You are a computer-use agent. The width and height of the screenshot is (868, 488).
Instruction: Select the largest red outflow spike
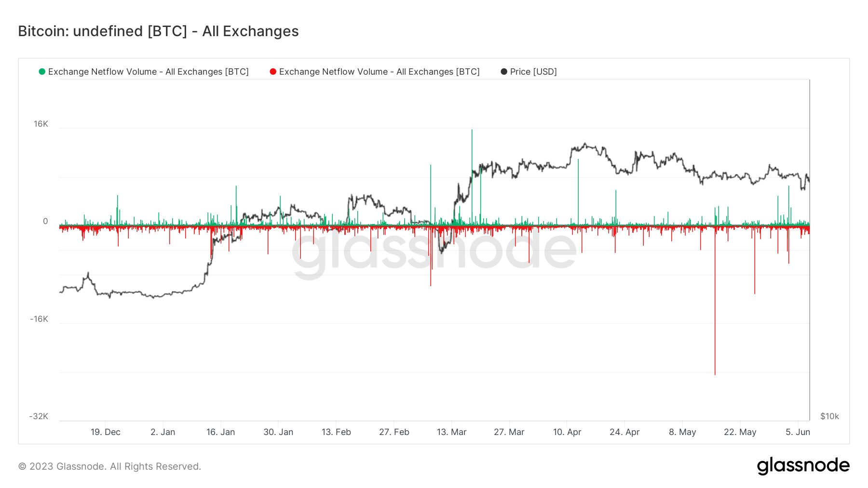point(715,337)
